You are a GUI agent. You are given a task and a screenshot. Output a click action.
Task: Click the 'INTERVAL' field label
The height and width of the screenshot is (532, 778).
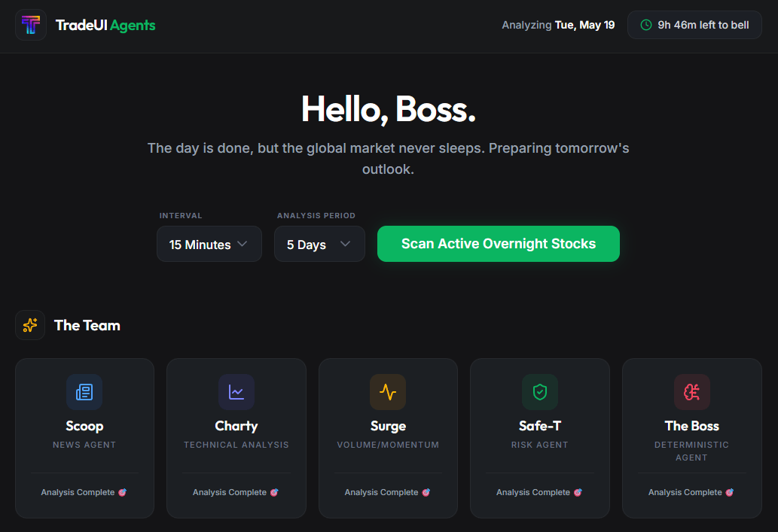tap(181, 216)
